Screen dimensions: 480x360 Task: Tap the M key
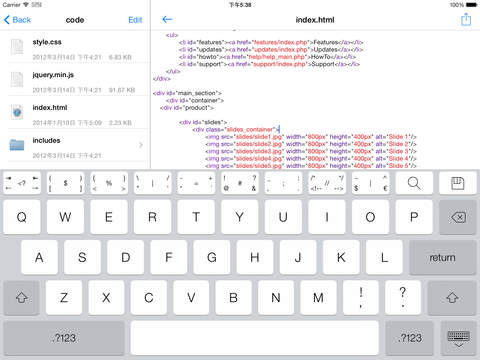click(x=318, y=298)
